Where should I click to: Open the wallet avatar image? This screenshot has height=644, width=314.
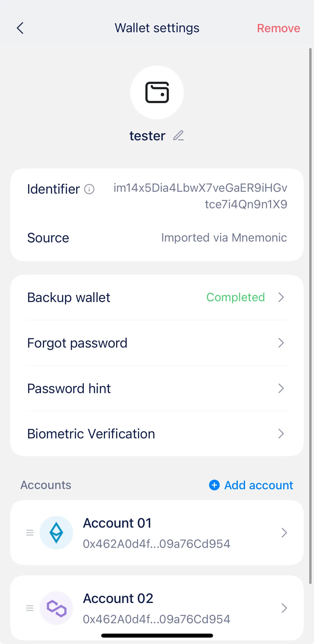point(157,92)
